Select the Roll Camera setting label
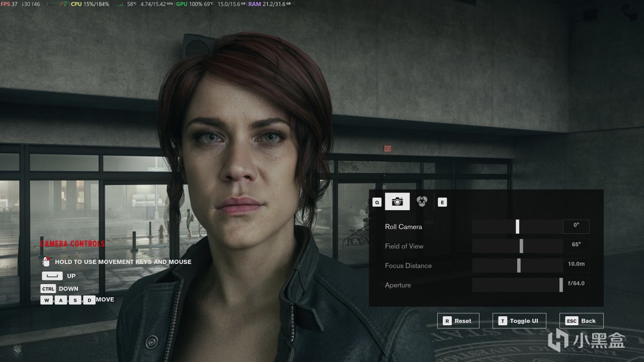The image size is (644, 362). click(x=404, y=227)
